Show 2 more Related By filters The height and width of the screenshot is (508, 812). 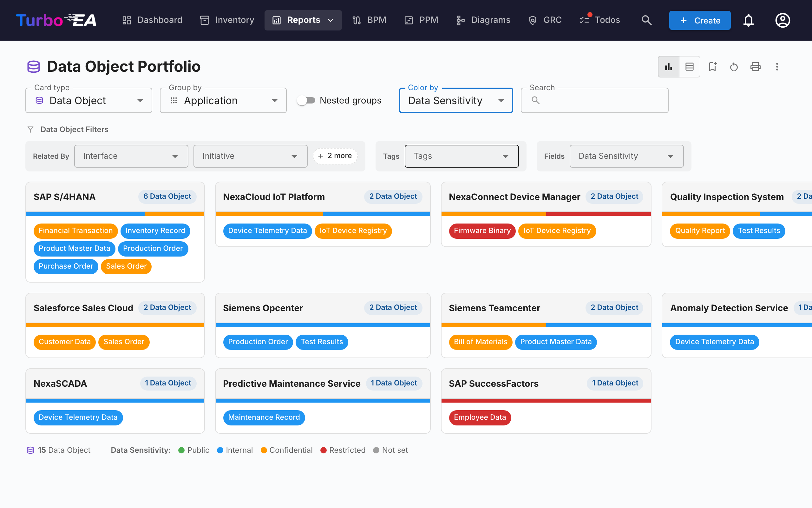tap(335, 156)
